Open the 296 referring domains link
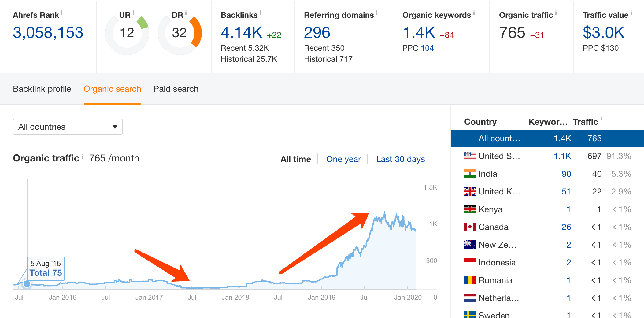The height and width of the screenshot is (318, 644). pos(317,33)
